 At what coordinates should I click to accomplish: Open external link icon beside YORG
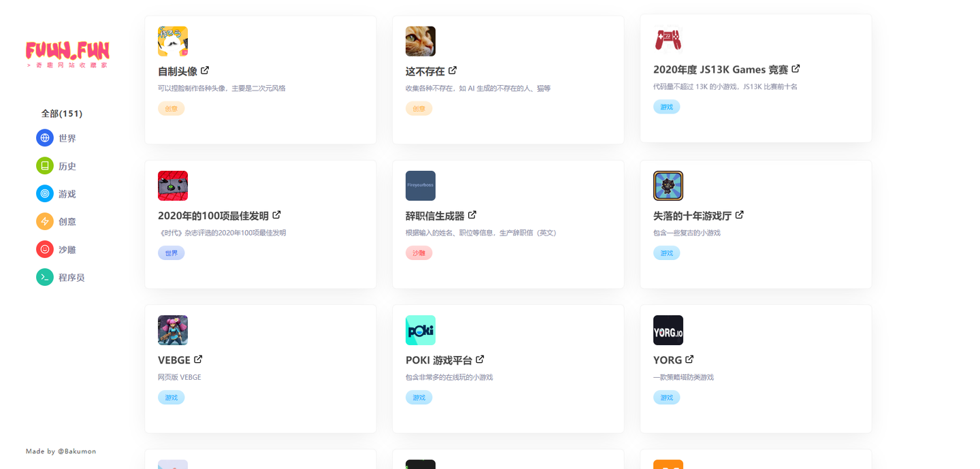pyautogui.click(x=689, y=359)
